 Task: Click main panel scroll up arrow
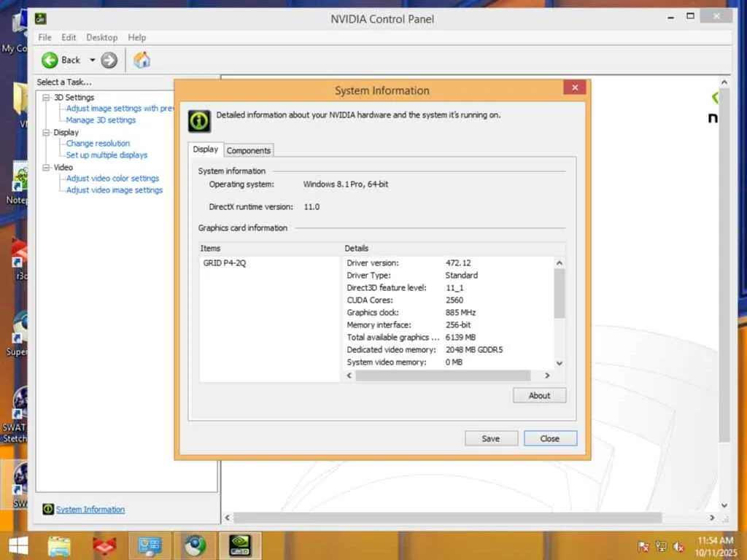click(724, 82)
